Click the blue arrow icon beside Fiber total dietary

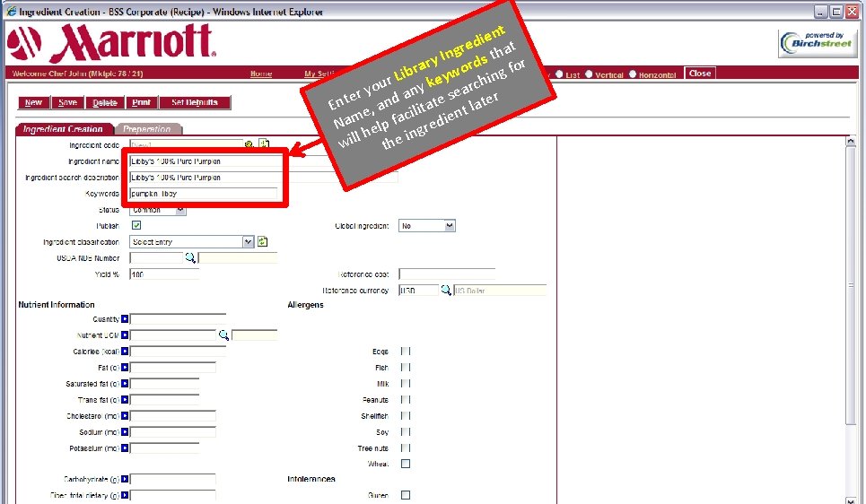click(x=125, y=495)
